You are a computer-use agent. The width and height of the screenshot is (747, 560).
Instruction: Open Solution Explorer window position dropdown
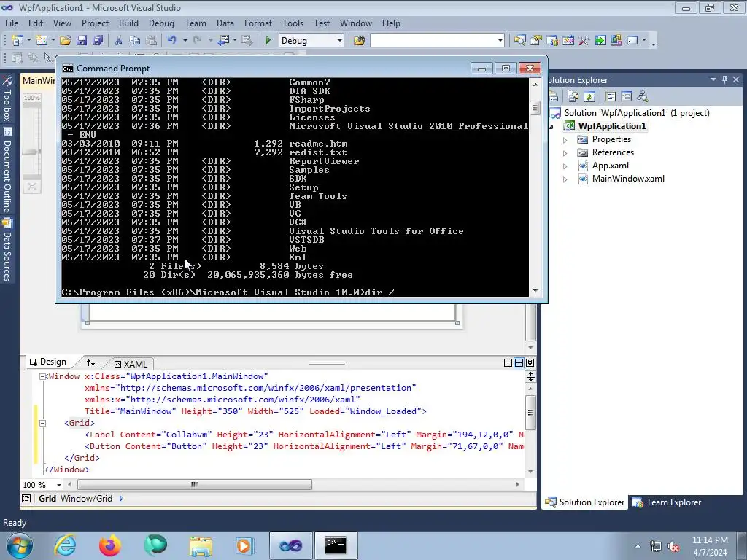(713, 80)
